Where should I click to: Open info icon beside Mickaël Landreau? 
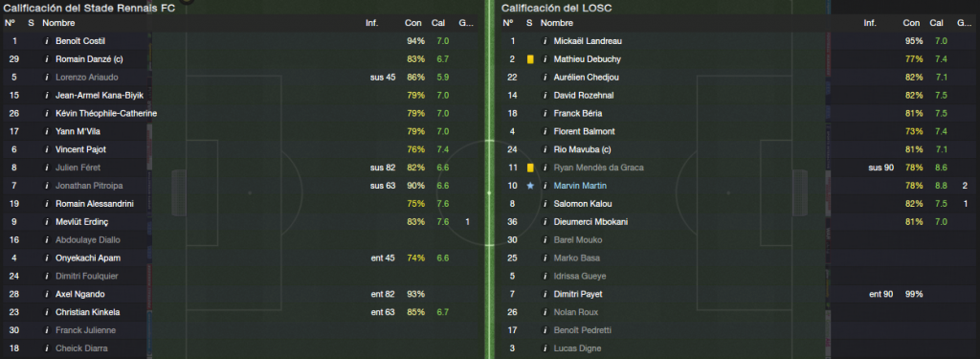tap(544, 41)
